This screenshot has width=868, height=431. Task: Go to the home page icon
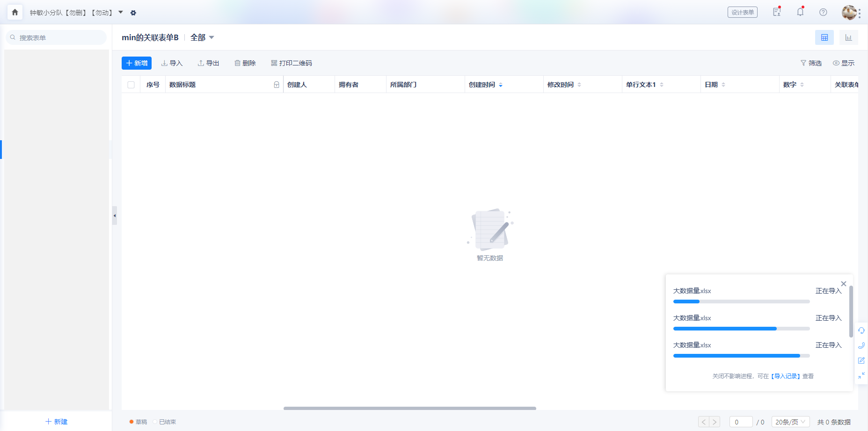[15, 13]
